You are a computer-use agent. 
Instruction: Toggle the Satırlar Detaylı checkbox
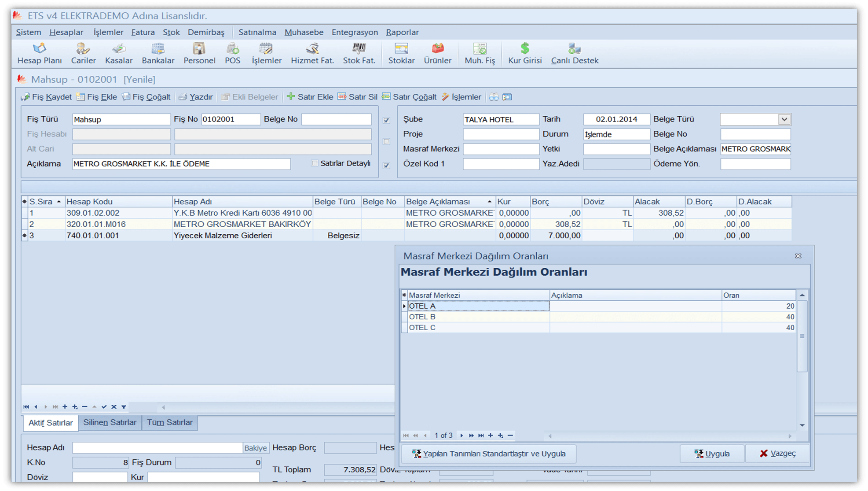[x=315, y=163]
